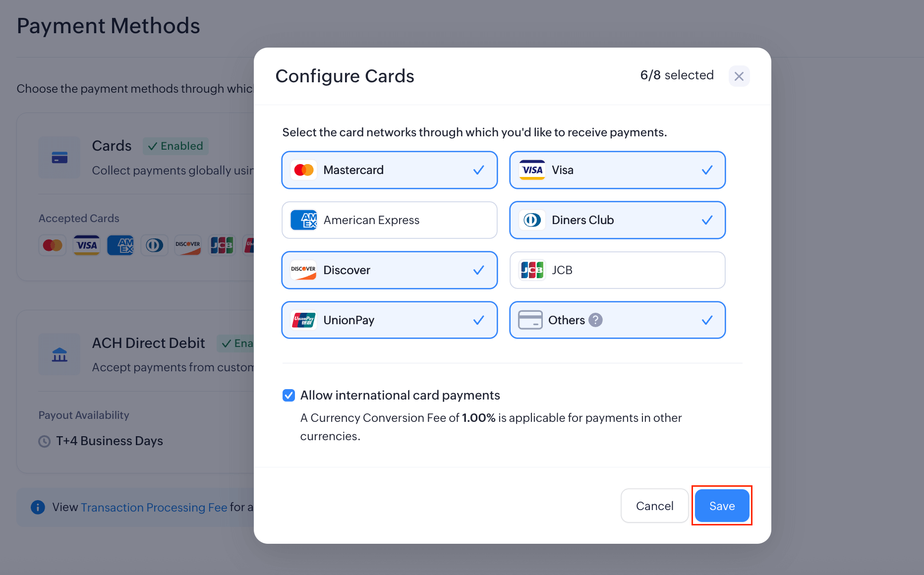This screenshot has width=924, height=575.
Task: Enable the American Express card network
Action: 390,220
